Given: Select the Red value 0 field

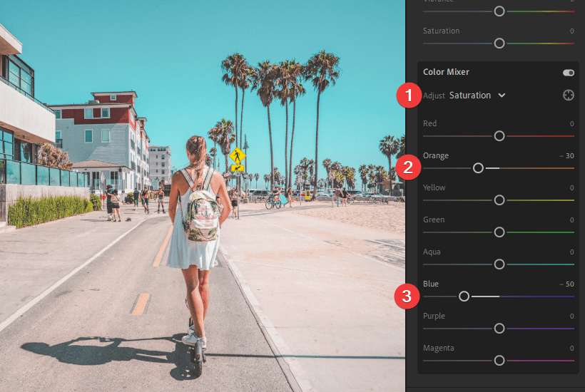Looking at the screenshot, I should [x=571, y=124].
